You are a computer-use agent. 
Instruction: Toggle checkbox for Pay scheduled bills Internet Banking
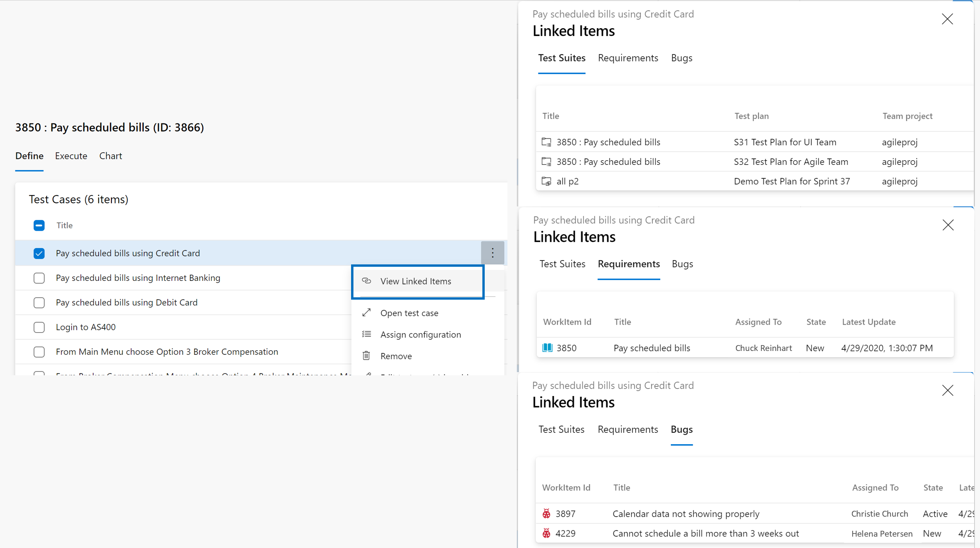[x=38, y=277]
